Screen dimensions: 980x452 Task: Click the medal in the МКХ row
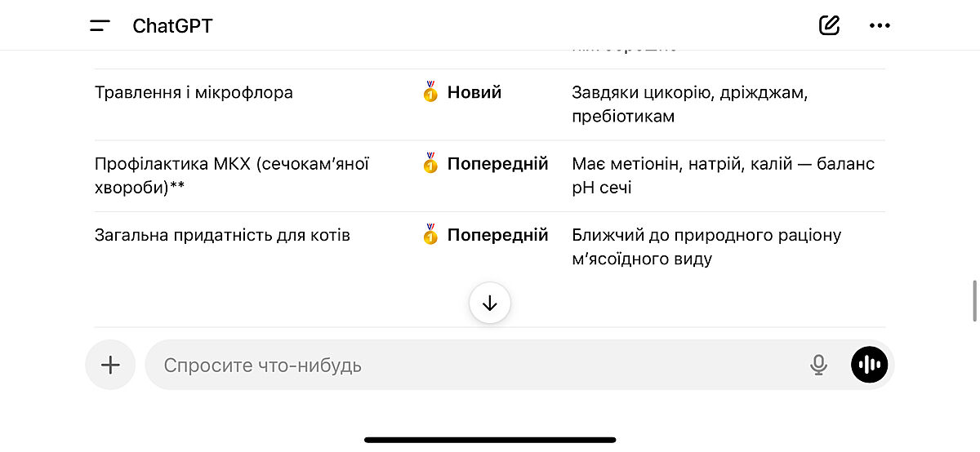tap(430, 164)
